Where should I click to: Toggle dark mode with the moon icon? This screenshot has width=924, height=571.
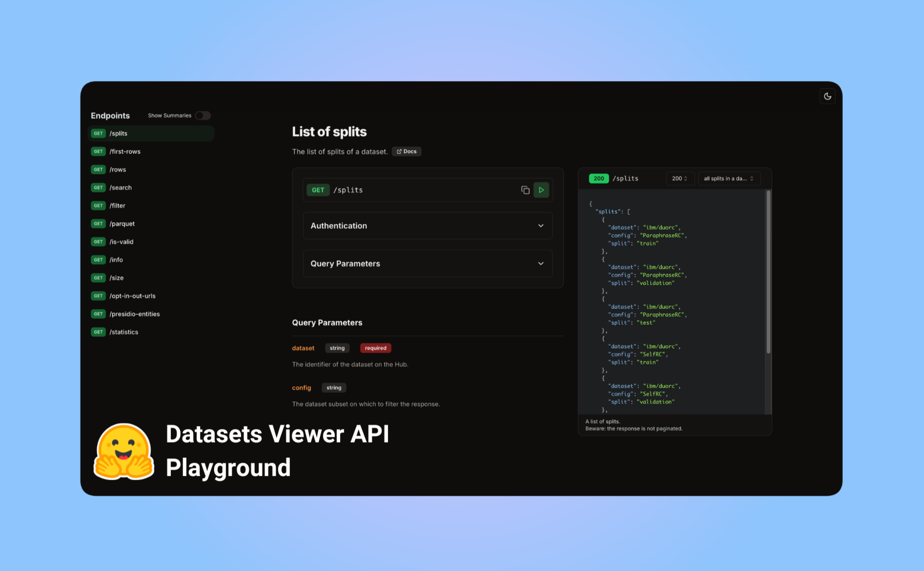click(827, 96)
